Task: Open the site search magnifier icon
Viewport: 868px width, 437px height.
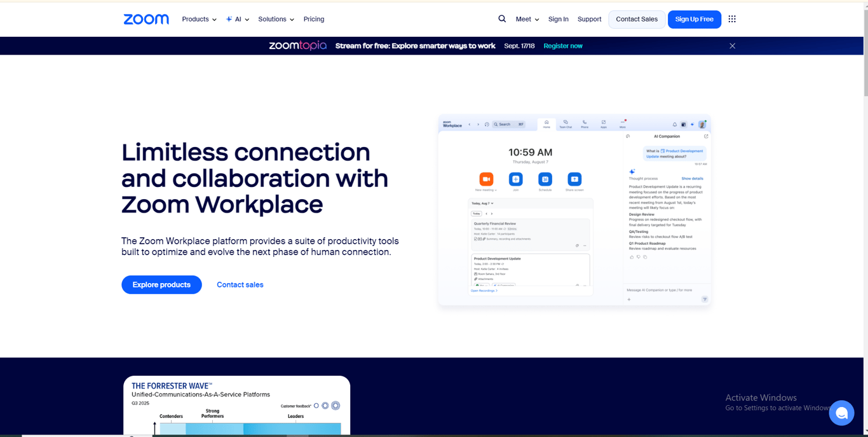Action: point(502,19)
